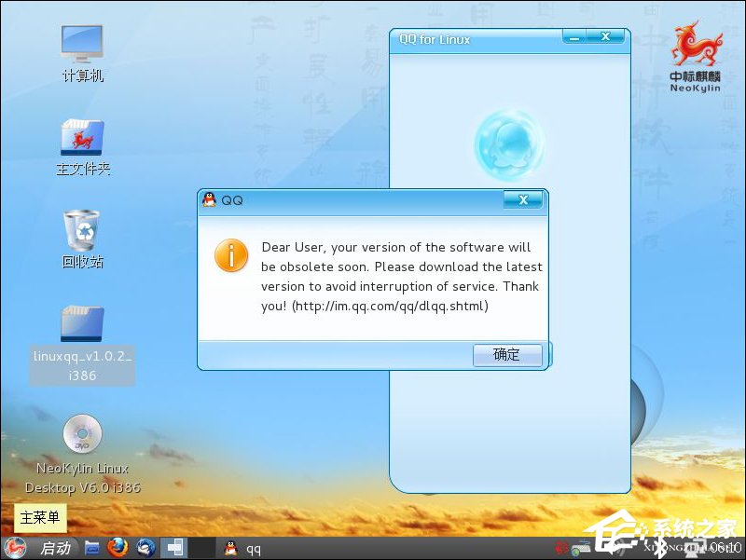Screen dimensions: 746x560
Task: Click the QQ penguin icon in dialog title
Action: click(x=209, y=199)
